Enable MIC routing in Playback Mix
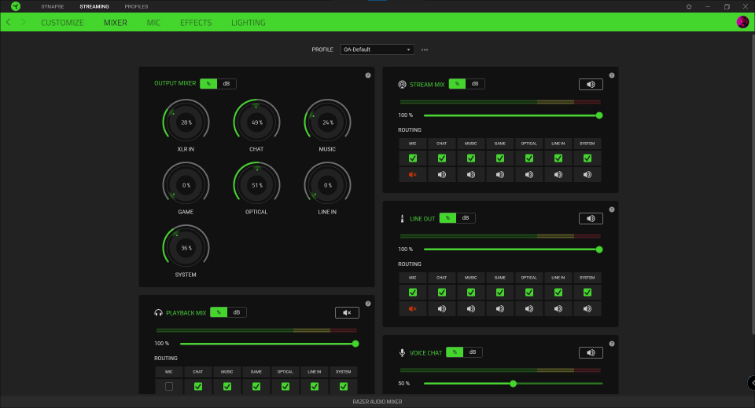The width and height of the screenshot is (755, 408). tap(169, 386)
